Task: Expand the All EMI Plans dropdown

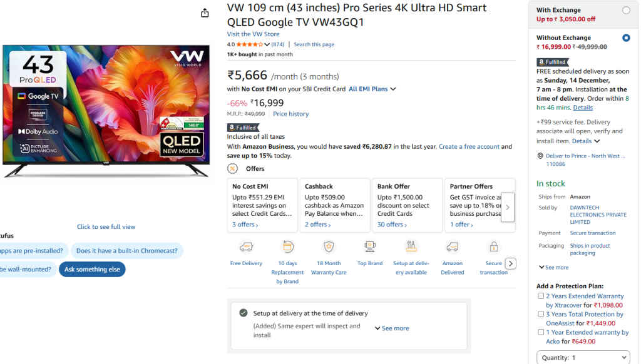Action: (372, 89)
